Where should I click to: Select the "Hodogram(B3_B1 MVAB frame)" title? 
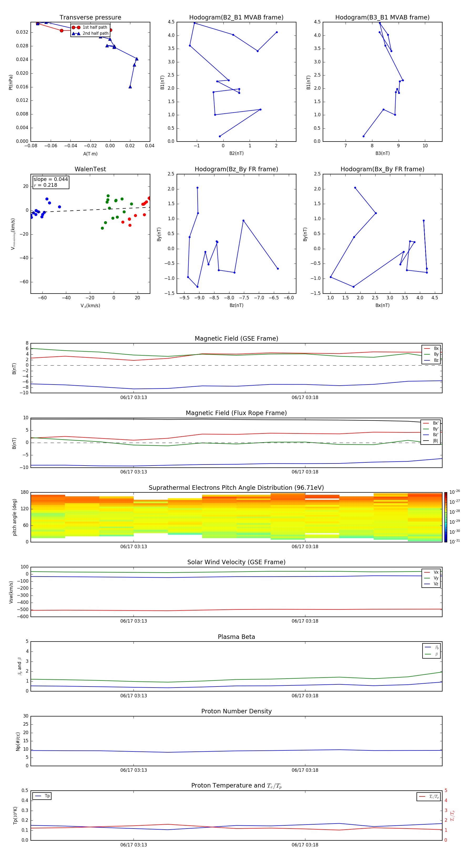[382, 18]
